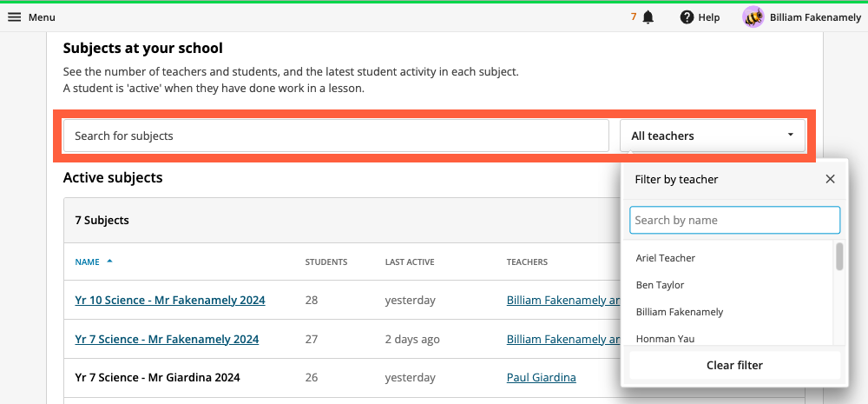Open teachers link in Yr 10 Science row
Screen dimensions: 868x404
click(563, 300)
